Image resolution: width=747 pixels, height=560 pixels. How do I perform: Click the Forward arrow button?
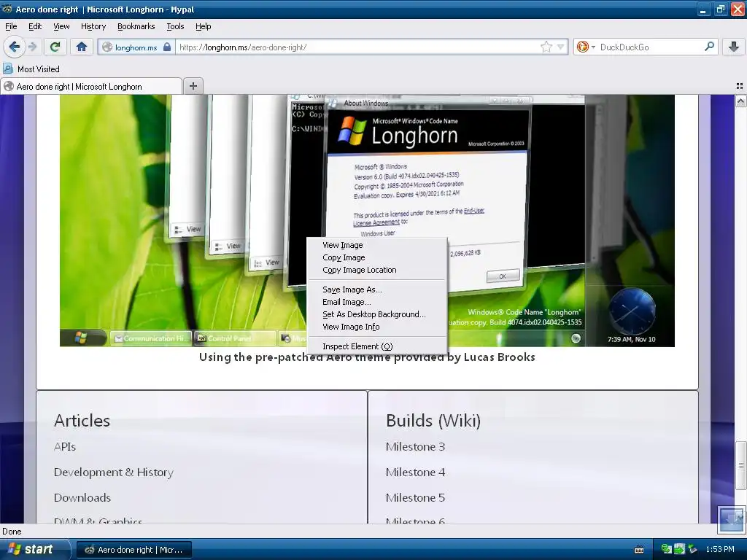pos(32,47)
